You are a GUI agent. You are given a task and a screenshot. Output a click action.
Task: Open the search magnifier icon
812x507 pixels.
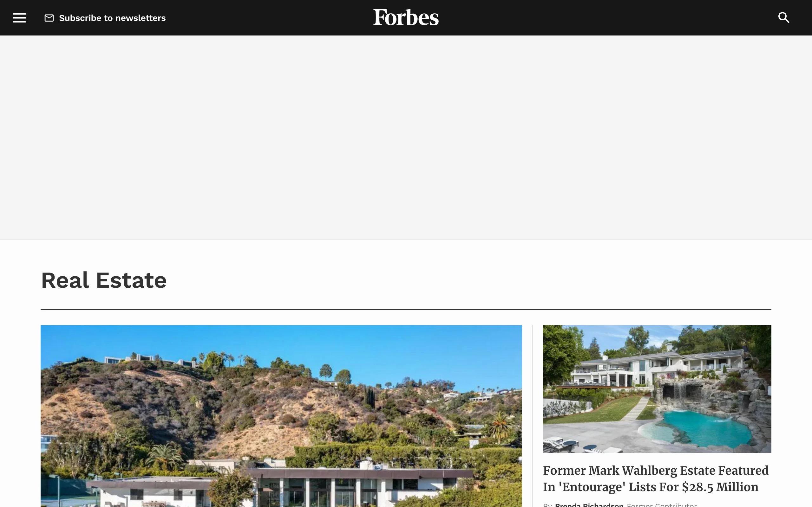point(783,18)
